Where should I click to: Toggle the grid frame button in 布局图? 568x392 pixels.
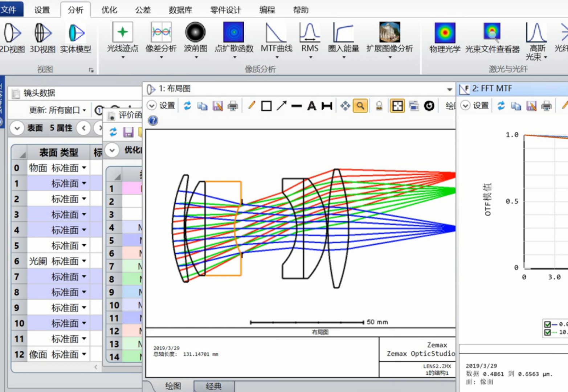397,106
